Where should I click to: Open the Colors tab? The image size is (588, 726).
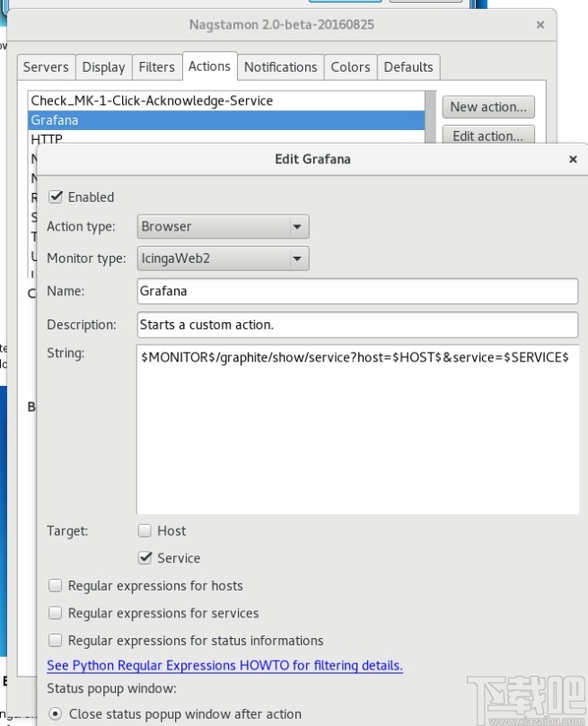pyautogui.click(x=350, y=67)
